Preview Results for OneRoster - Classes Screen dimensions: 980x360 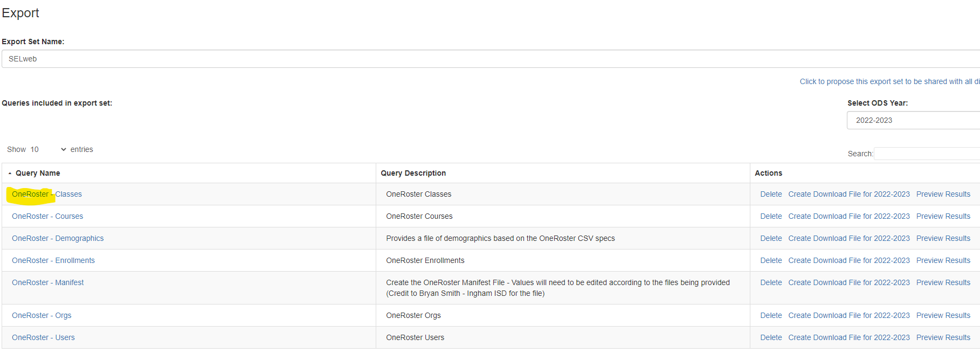[x=943, y=194]
